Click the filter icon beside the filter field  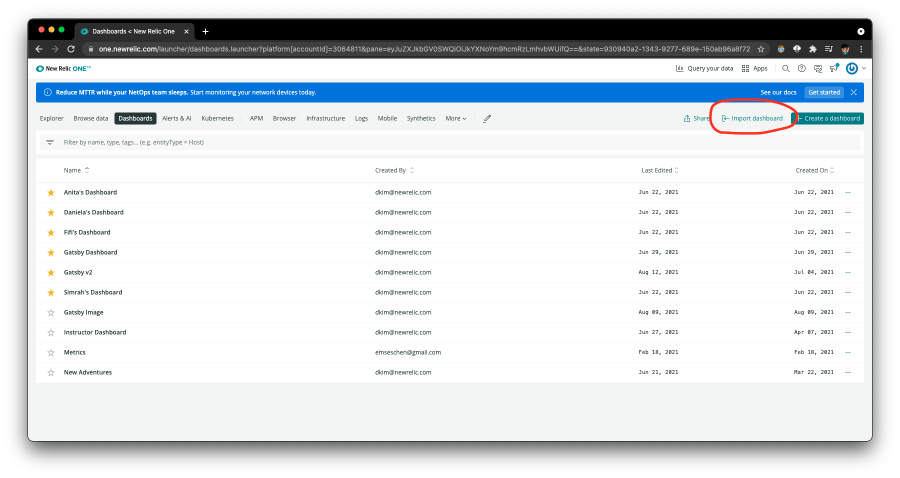pos(50,143)
